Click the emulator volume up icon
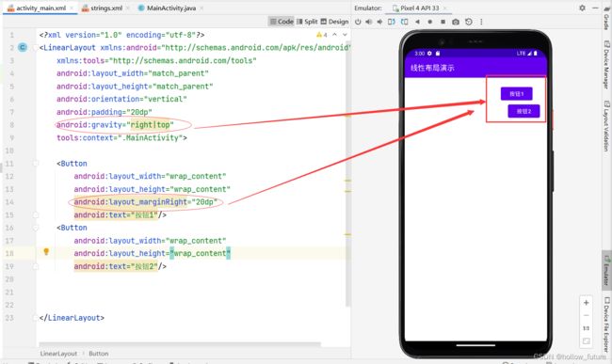The image size is (612, 364). click(x=369, y=22)
